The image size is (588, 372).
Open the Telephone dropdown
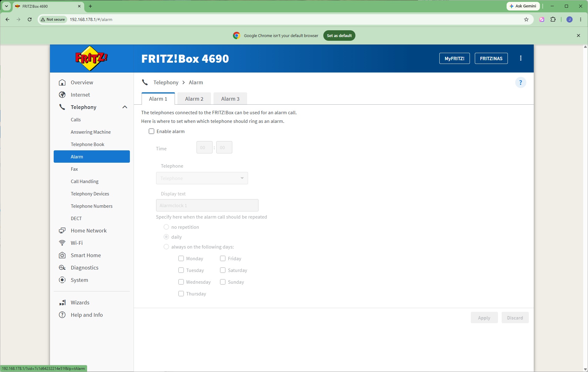tap(202, 178)
